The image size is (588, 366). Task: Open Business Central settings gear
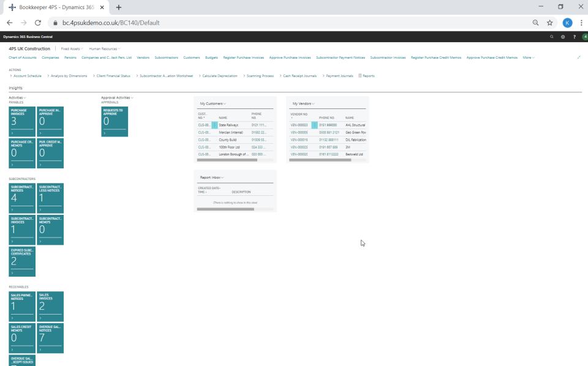click(x=563, y=36)
